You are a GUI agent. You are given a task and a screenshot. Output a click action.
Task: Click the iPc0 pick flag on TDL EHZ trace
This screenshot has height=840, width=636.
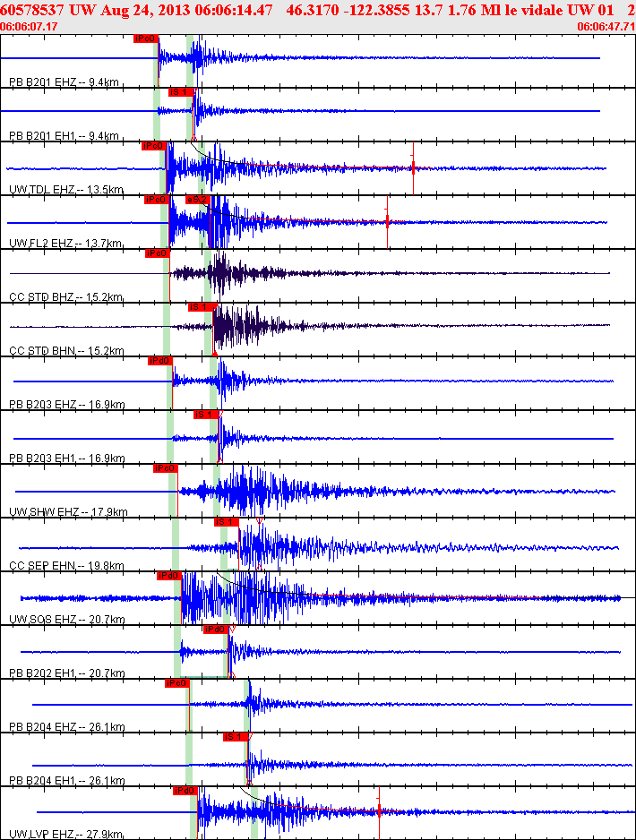[x=154, y=146]
